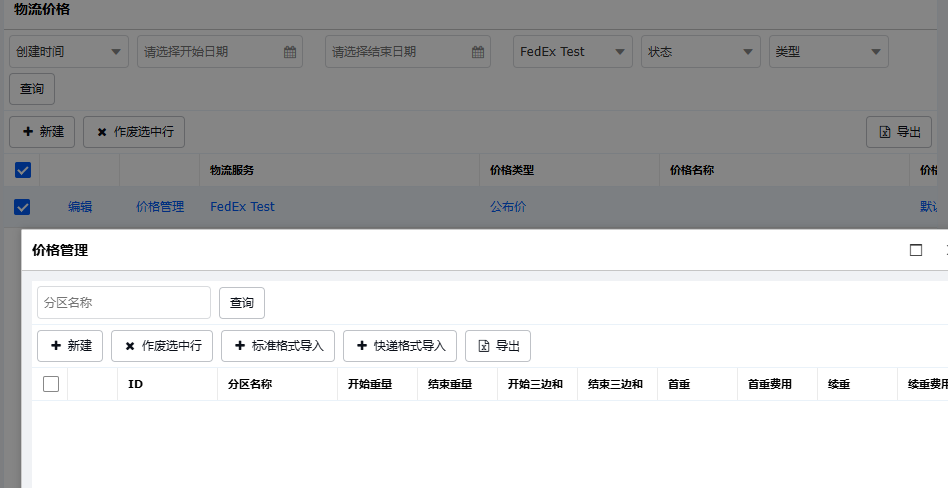
Task: Click 编辑 link in FedEx row
Action: coord(80,207)
